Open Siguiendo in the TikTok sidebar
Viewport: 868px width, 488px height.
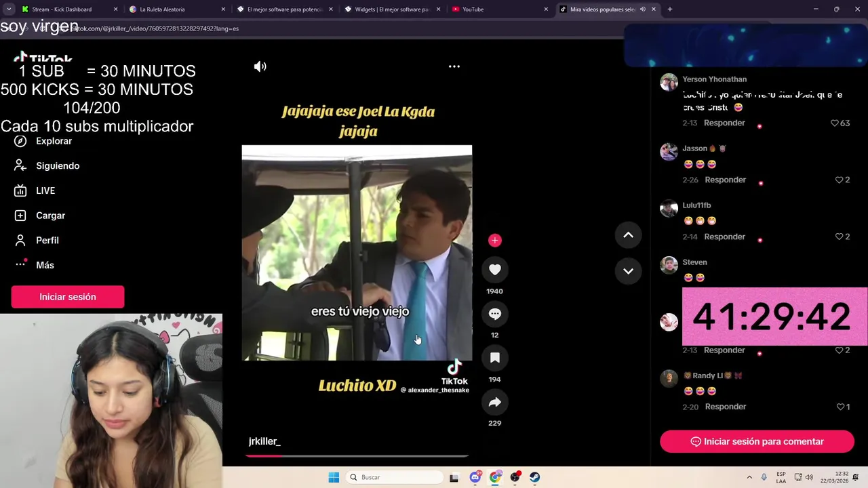pyautogui.click(x=58, y=166)
